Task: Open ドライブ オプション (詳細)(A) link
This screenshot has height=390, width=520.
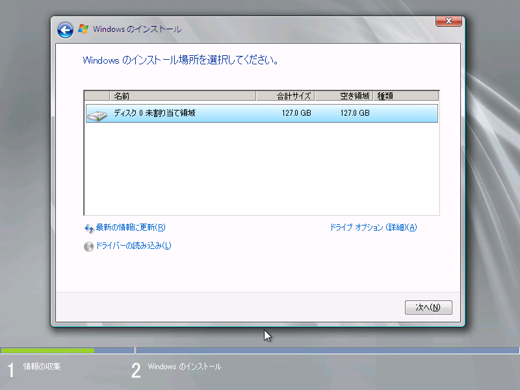Action: pos(373,227)
